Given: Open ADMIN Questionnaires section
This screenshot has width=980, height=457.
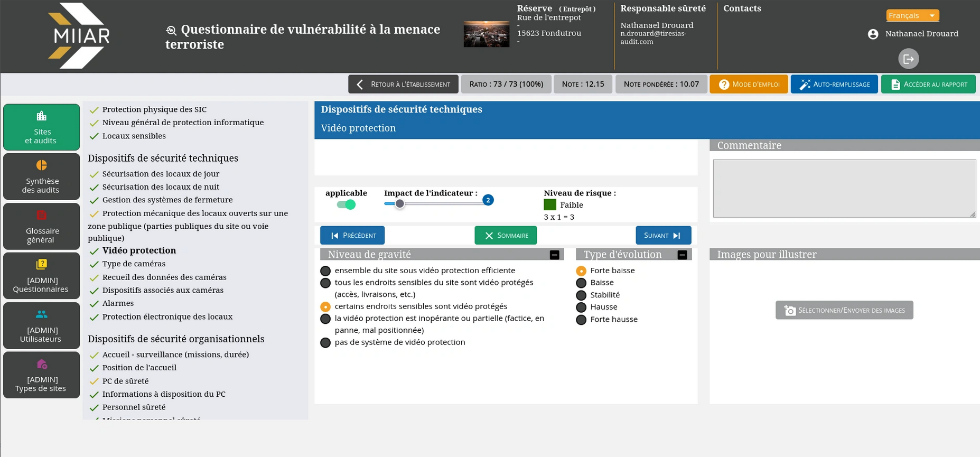Looking at the screenshot, I should click(42, 276).
